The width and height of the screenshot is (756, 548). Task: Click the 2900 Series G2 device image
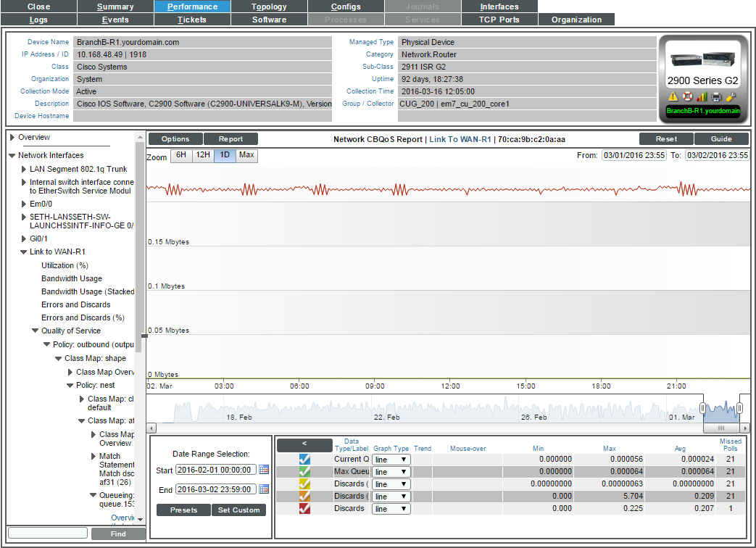tap(702, 59)
